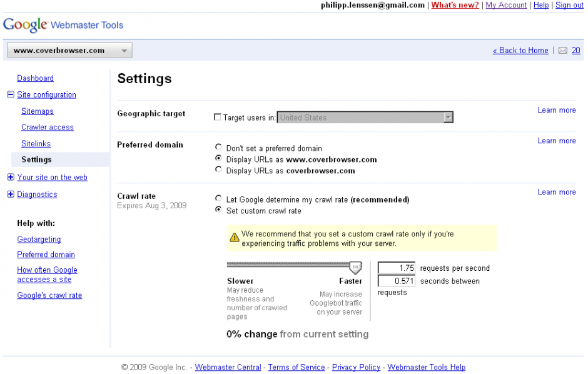
Task: Select Display URLs as www.coverbrowser.com
Action: [218, 158]
